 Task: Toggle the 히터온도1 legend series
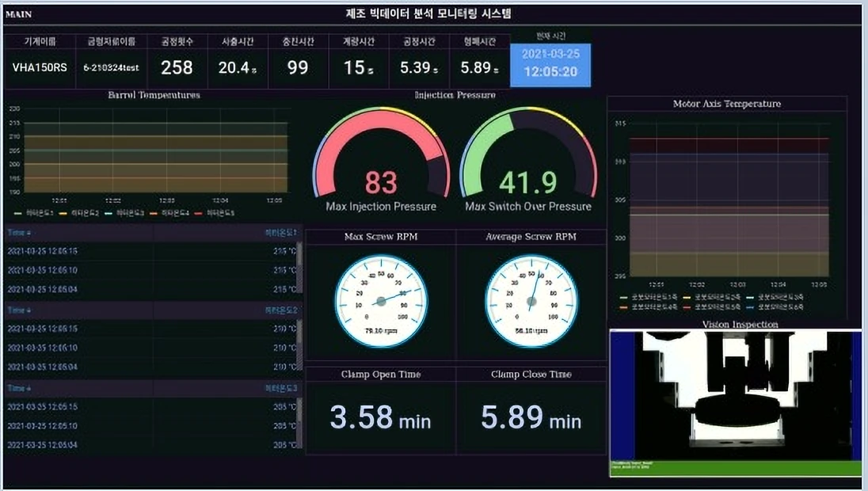coord(33,213)
